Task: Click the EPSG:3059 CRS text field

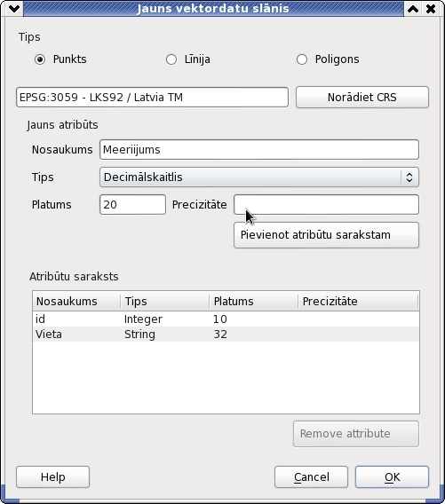Action: coord(152,97)
